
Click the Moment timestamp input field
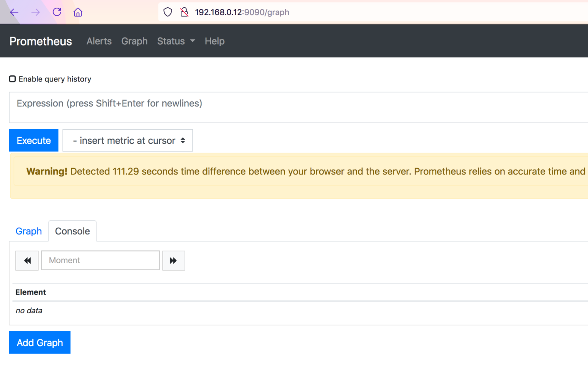pos(100,261)
